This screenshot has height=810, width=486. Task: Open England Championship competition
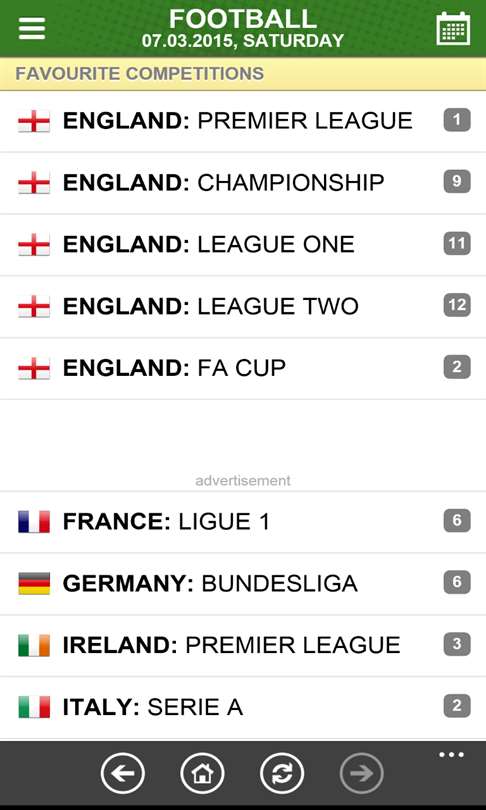click(x=243, y=183)
